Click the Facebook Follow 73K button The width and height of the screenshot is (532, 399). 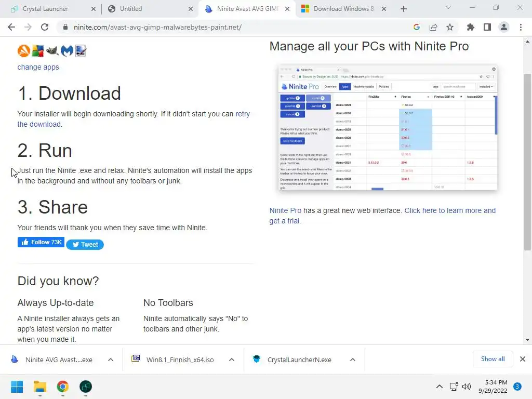click(41, 242)
